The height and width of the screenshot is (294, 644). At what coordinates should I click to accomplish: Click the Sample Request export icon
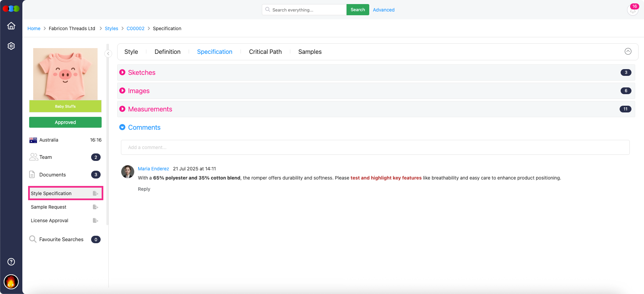(96, 207)
